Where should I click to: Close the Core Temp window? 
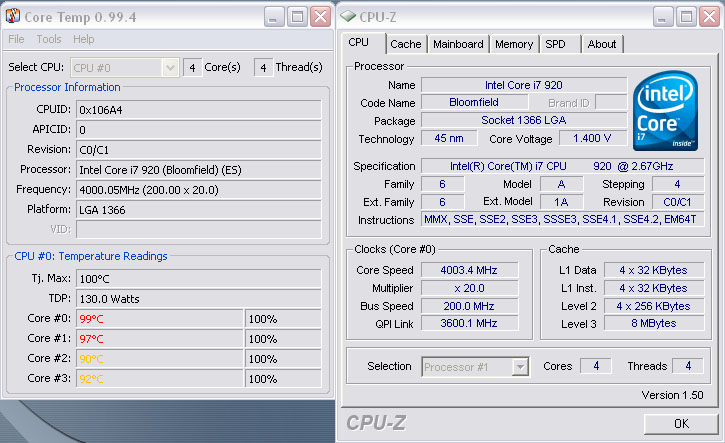click(320, 17)
